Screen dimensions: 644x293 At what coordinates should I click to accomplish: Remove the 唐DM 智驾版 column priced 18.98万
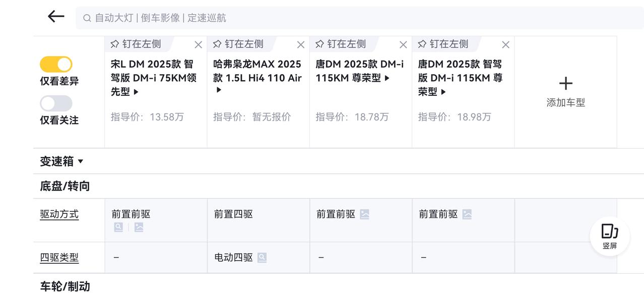(x=505, y=45)
